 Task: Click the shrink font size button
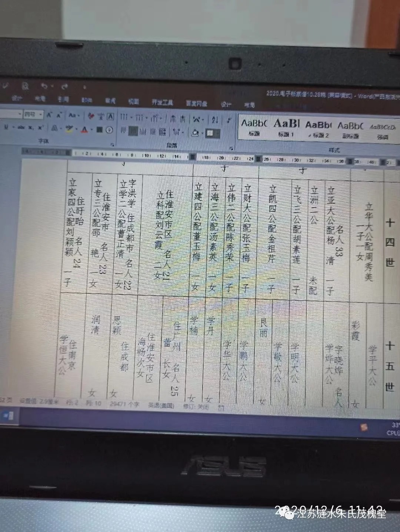tap(59, 115)
